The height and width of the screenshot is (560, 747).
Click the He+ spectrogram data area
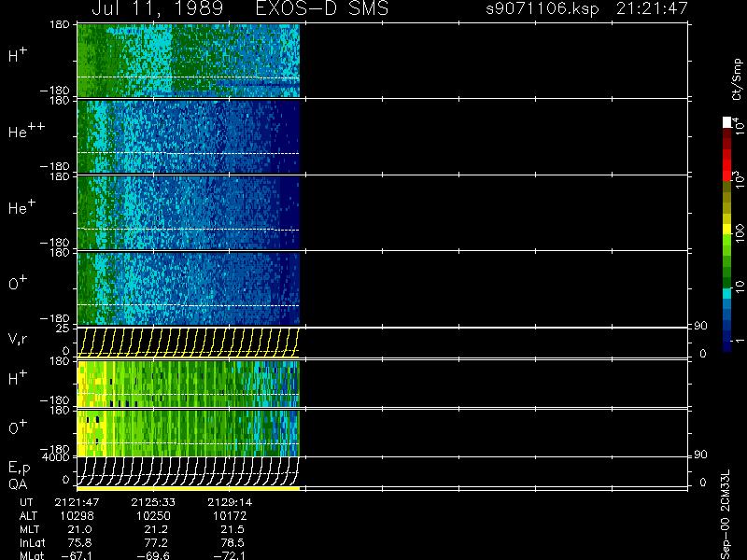189,213
